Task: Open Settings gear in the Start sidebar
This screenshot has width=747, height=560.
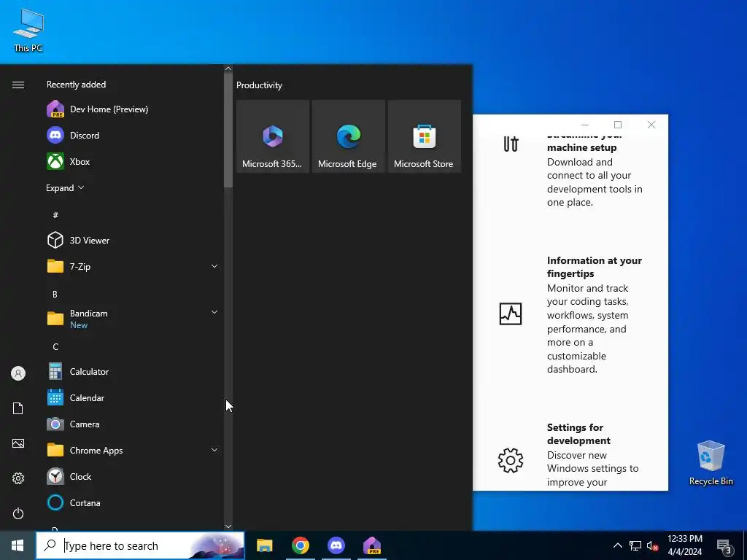Action: tap(18, 478)
